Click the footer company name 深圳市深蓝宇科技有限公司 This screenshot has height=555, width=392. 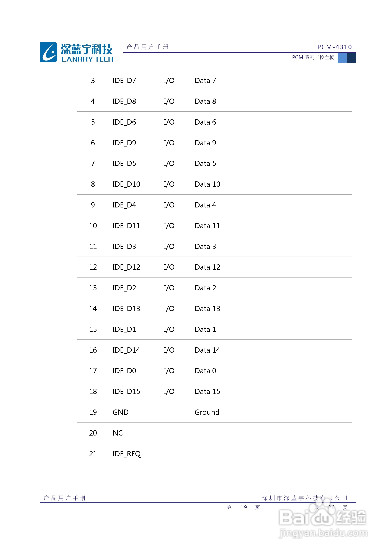[305, 498]
